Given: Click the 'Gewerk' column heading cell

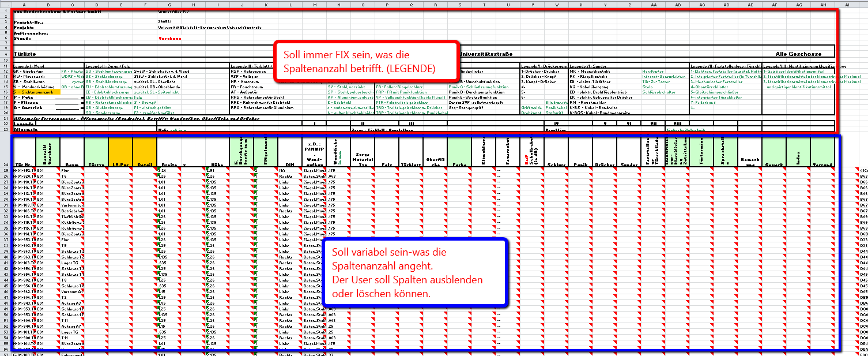Looking at the screenshot, I should [774, 152].
